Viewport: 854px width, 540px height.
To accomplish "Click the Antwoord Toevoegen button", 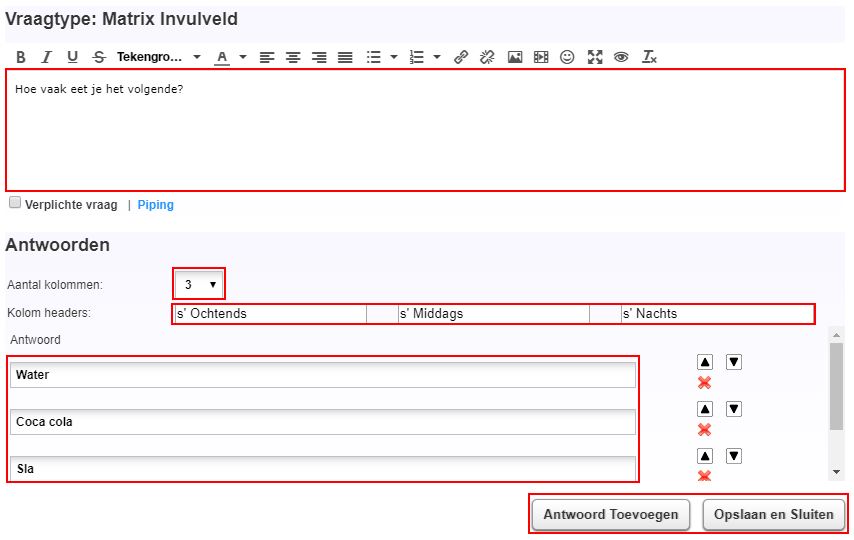I will [x=610, y=515].
